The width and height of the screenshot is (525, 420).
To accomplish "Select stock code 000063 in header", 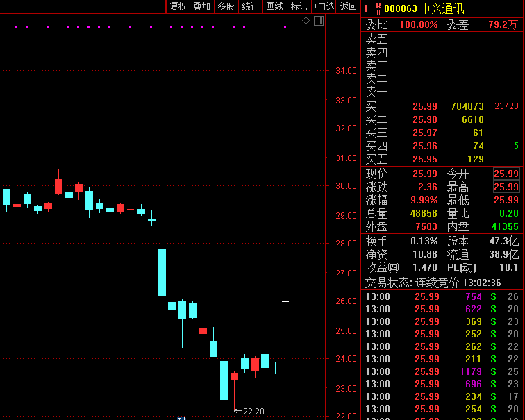I will coord(401,8).
